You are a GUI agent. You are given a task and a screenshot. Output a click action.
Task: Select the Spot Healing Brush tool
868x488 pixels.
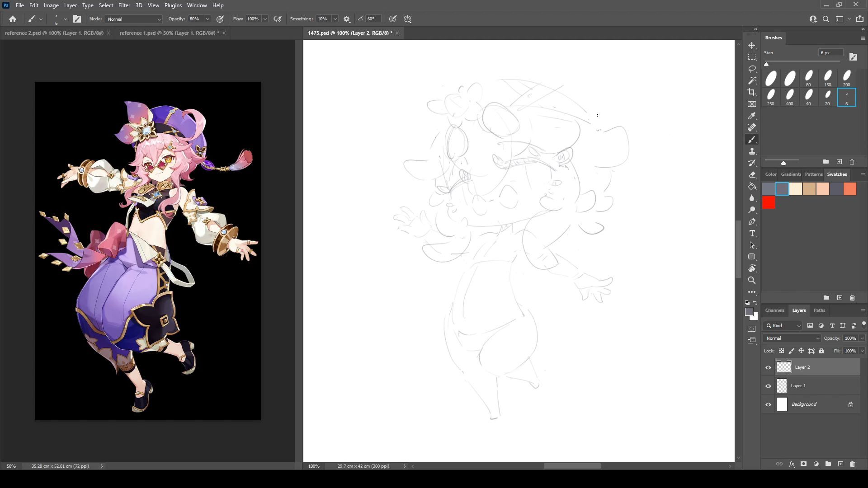(x=752, y=128)
